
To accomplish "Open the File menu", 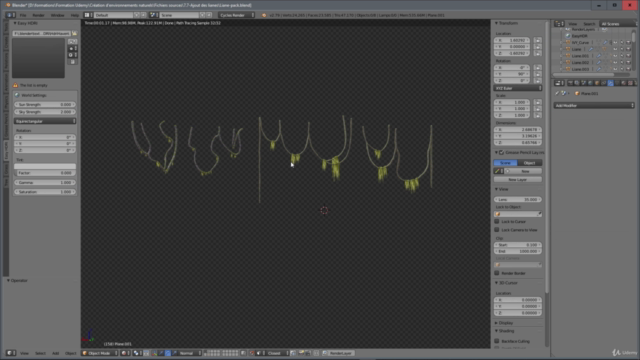I will (23, 15).
